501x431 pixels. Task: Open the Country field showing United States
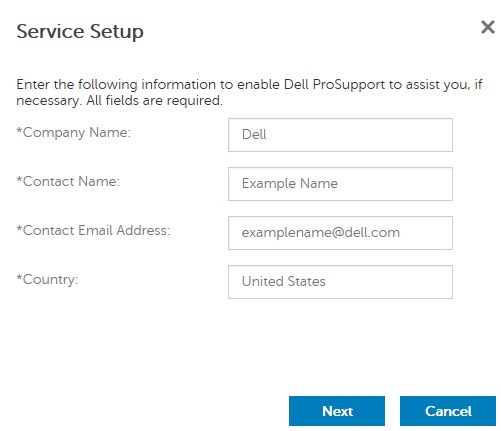tap(340, 282)
